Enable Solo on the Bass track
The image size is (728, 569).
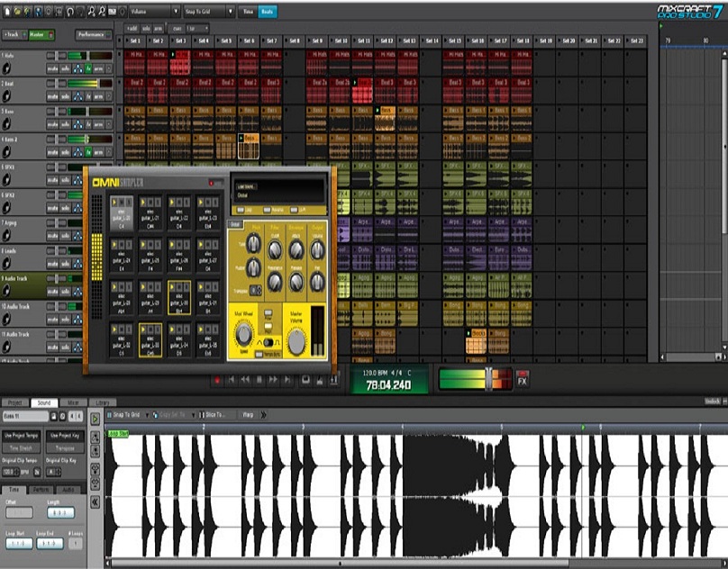67,123
